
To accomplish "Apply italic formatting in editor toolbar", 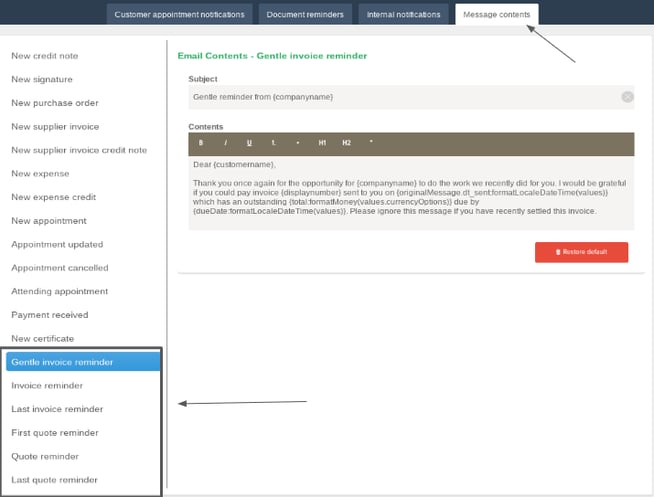I will (x=225, y=143).
